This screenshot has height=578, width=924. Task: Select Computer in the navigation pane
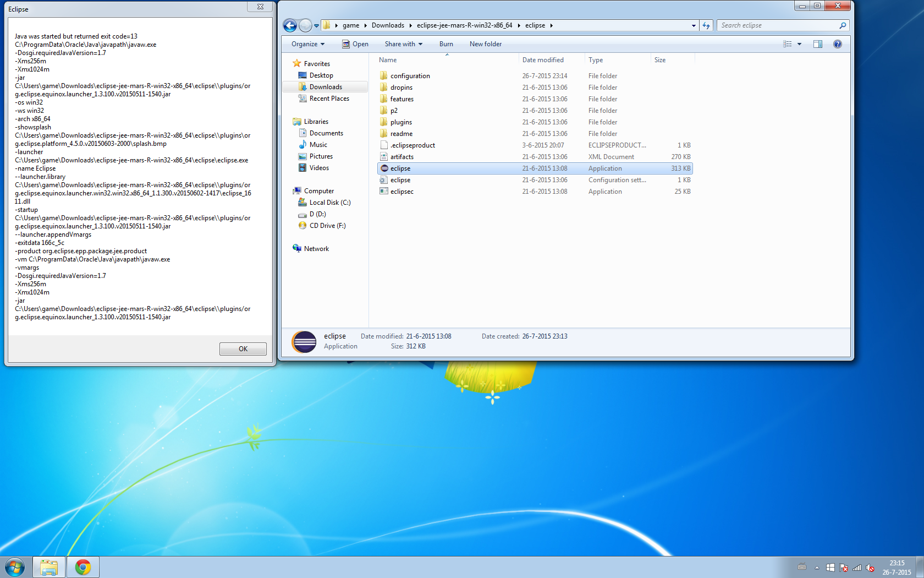[318, 191]
